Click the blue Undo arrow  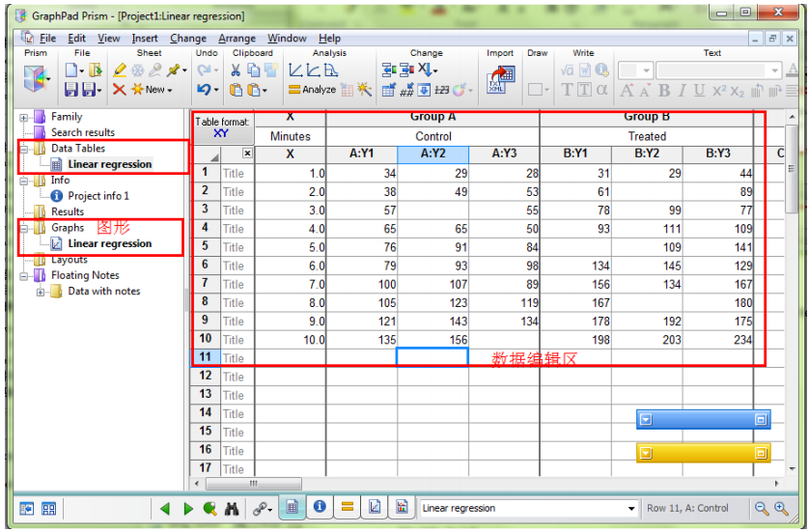(x=204, y=90)
